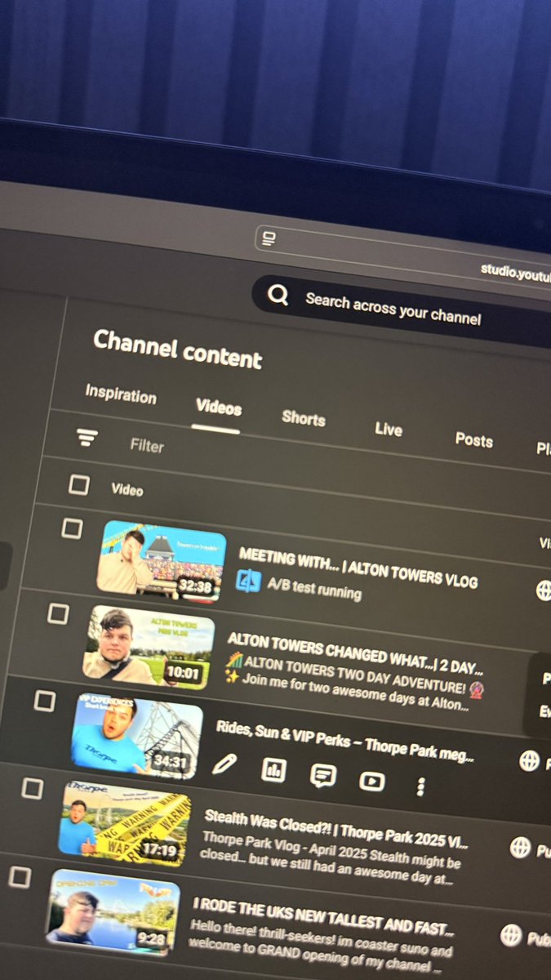
Task: Open Stealth Was Closed?! Thorpe Park title
Action: 335,829
